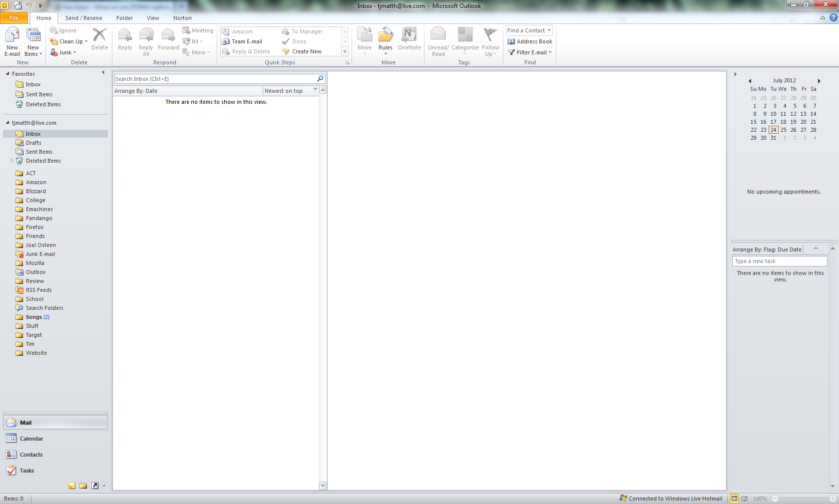The image size is (839, 504).
Task: Switch to Normal view in status bar
Action: pos(734,499)
